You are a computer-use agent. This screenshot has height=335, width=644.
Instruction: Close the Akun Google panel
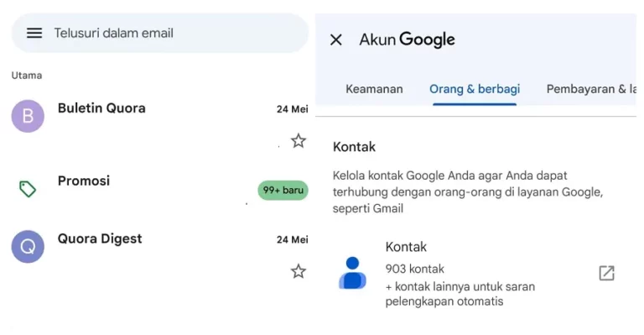(336, 39)
